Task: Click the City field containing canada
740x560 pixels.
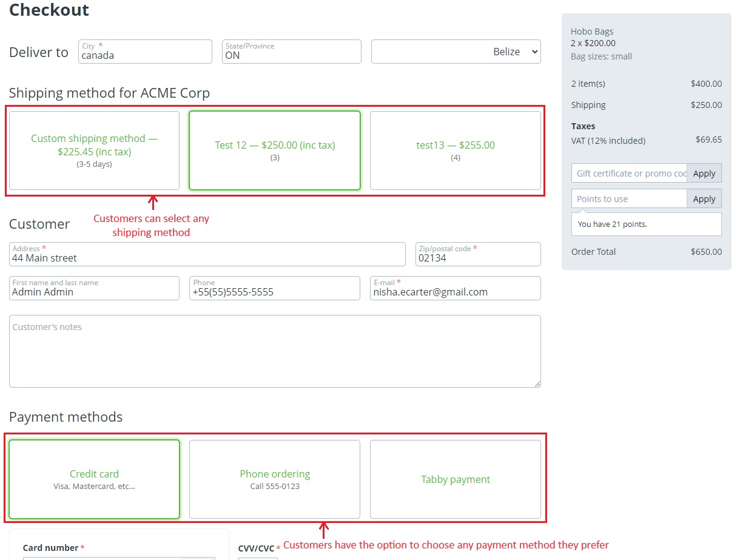Action: [x=145, y=52]
